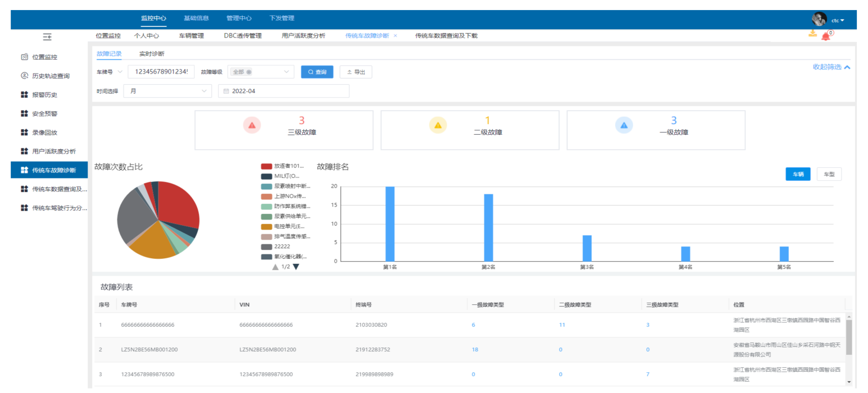This screenshot has width=868, height=393.
Task: Click the orange download icon in header
Action: click(812, 34)
